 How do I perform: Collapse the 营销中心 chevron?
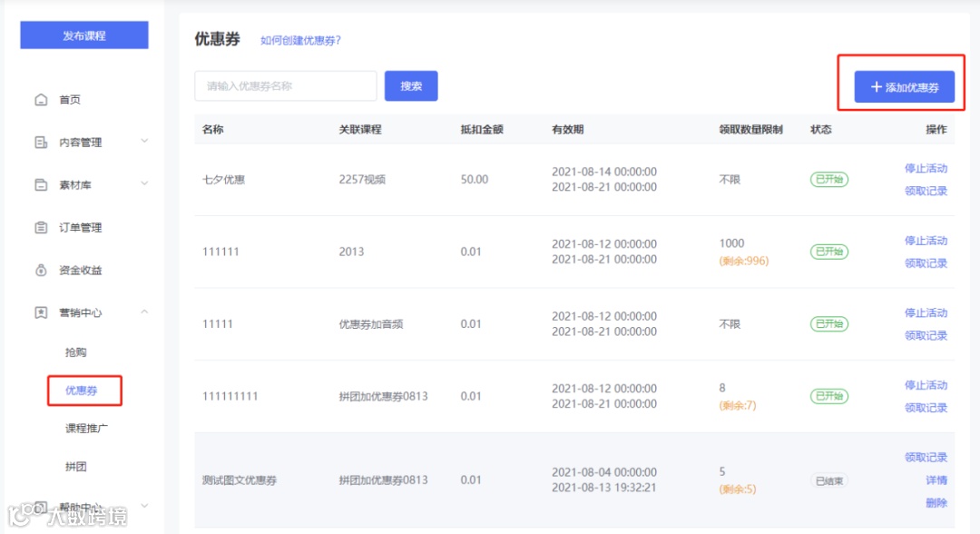point(144,311)
